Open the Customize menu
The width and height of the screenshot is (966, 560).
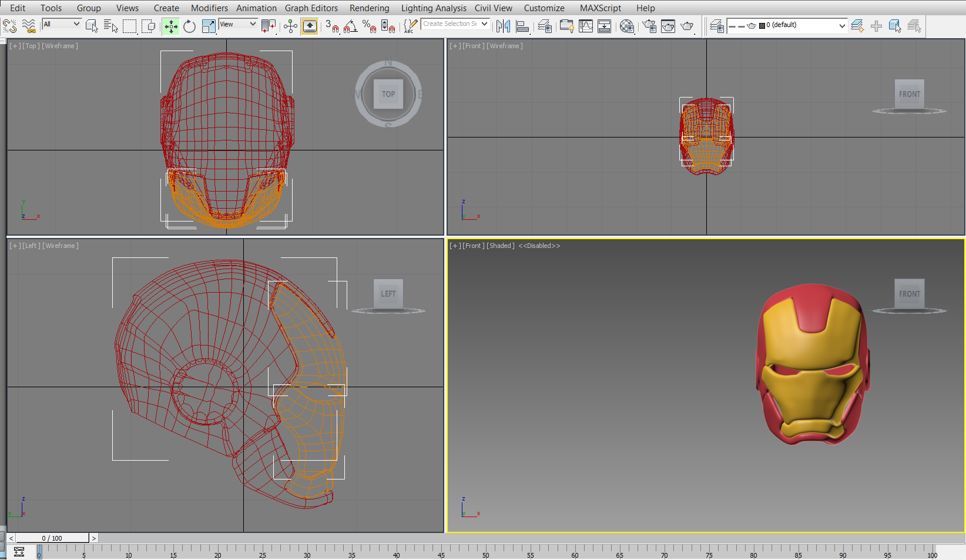point(544,8)
